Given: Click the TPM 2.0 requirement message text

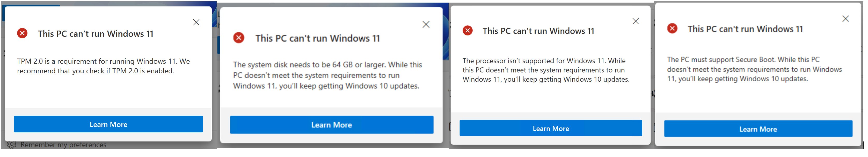Looking at the screenshot, I should click(103, 66).
